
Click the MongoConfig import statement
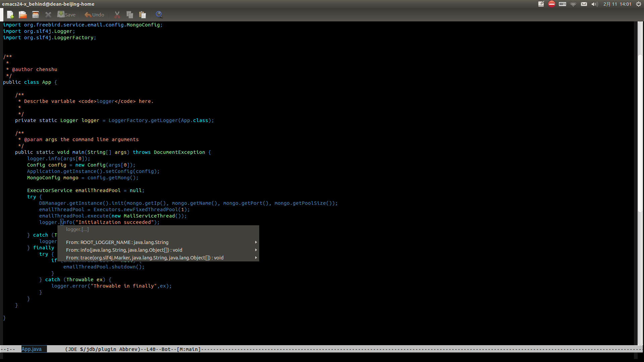83,25
